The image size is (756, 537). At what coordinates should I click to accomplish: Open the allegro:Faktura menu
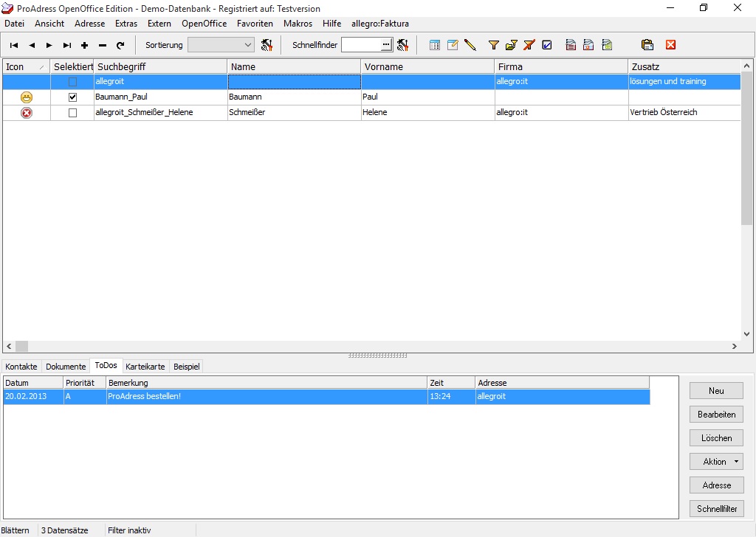coord(380,24)
